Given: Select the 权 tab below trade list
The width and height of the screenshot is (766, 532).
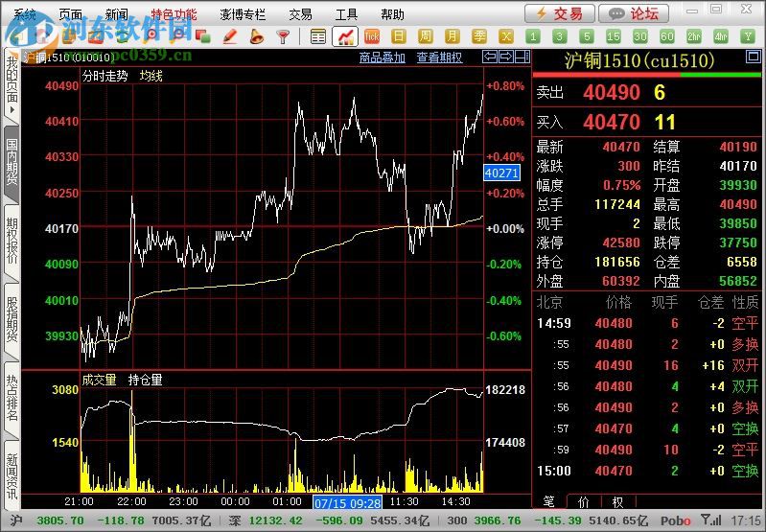Looking at the screenshot, I should click(x=617, y=501).
